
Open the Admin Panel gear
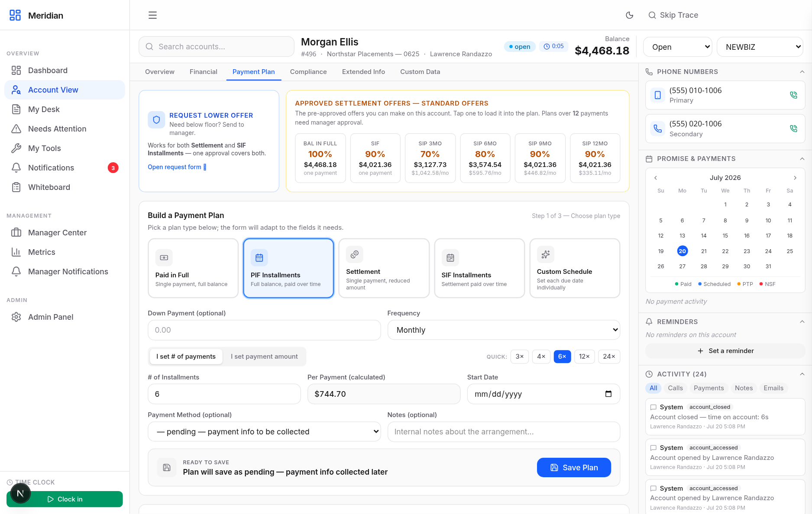(x=65, y=317)
